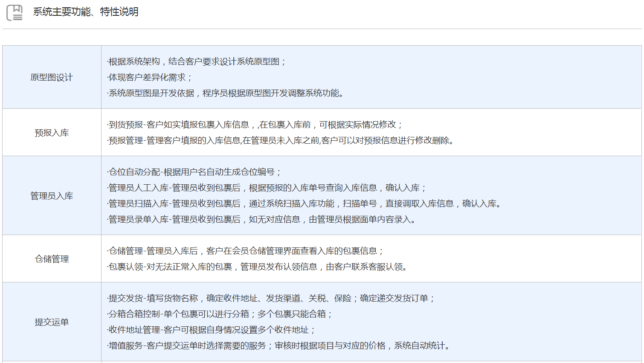Select the 仓位自动分配 description line

[194, 172]
